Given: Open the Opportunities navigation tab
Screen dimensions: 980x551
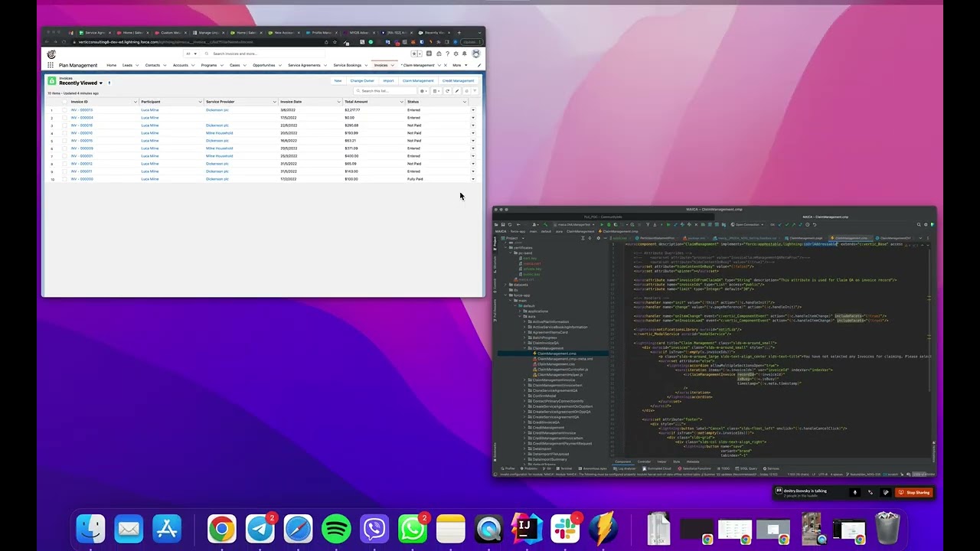Looking at the screenshot, I should pos(263,65).
